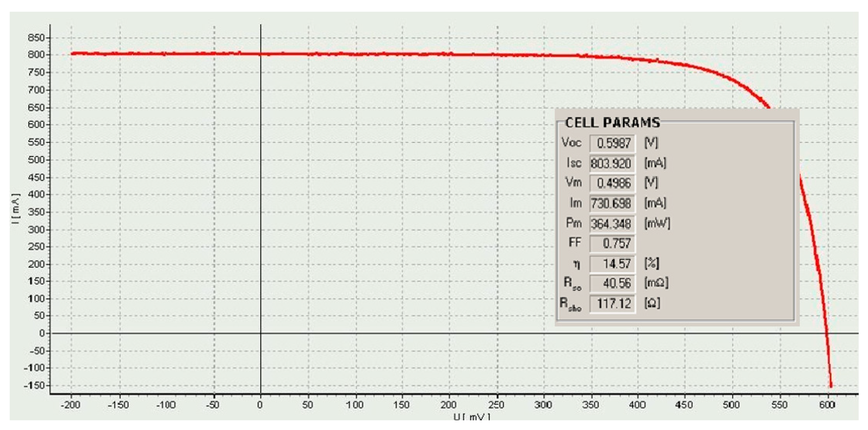Select the Im field showing 730.698
The image size is (868, 430).
[612, 204]
